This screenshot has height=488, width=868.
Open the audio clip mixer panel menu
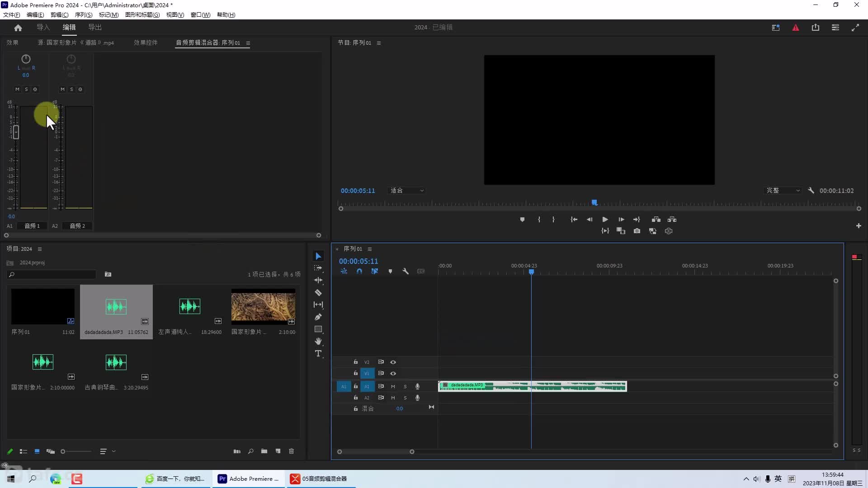tap(248, 43)
